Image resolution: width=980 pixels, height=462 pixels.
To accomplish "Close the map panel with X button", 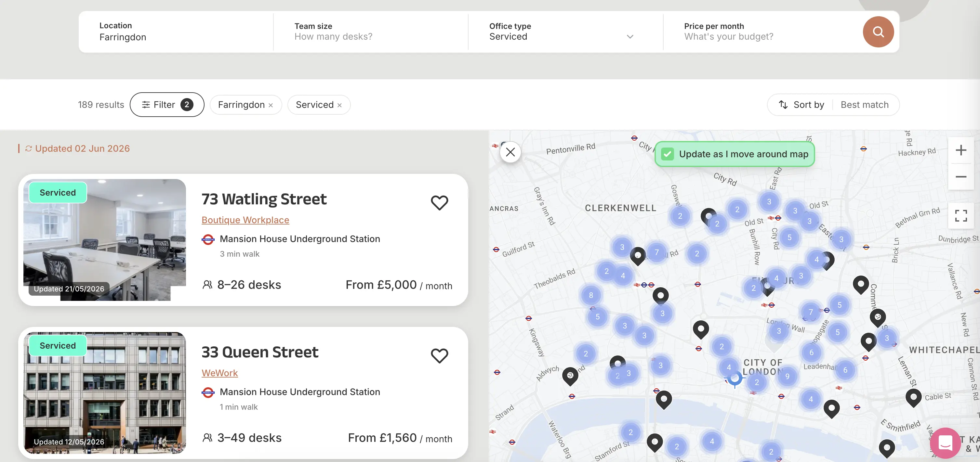I will coord(510,152).
